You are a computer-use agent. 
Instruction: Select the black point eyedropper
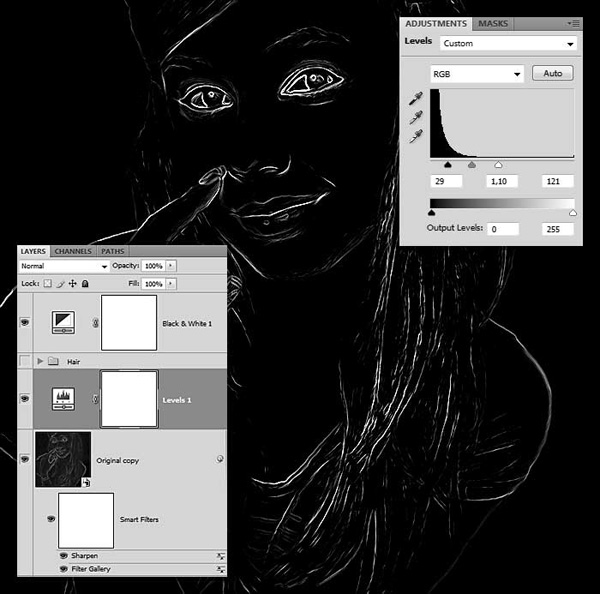(x=416, y=98)
